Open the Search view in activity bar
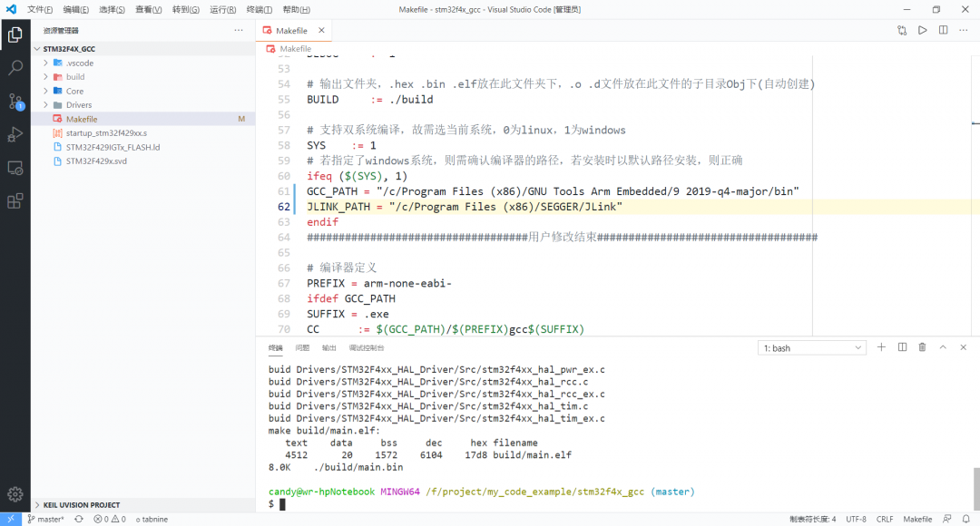The width and height of the screenshot is (980, 526). (x=15, y=68)
